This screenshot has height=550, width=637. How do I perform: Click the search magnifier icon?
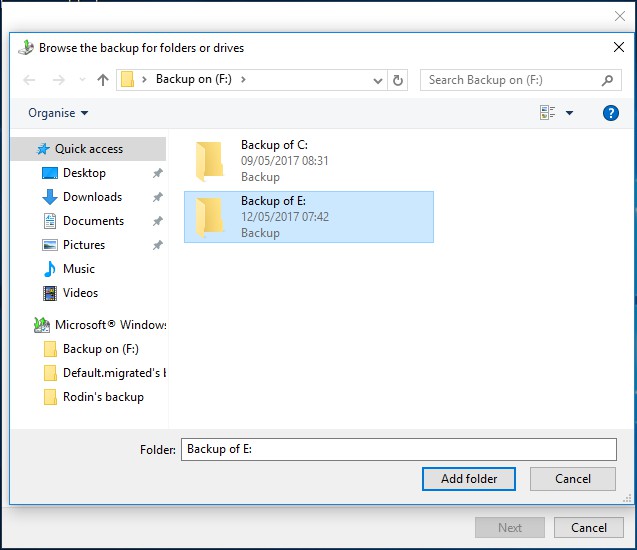(x=607, y=80)
